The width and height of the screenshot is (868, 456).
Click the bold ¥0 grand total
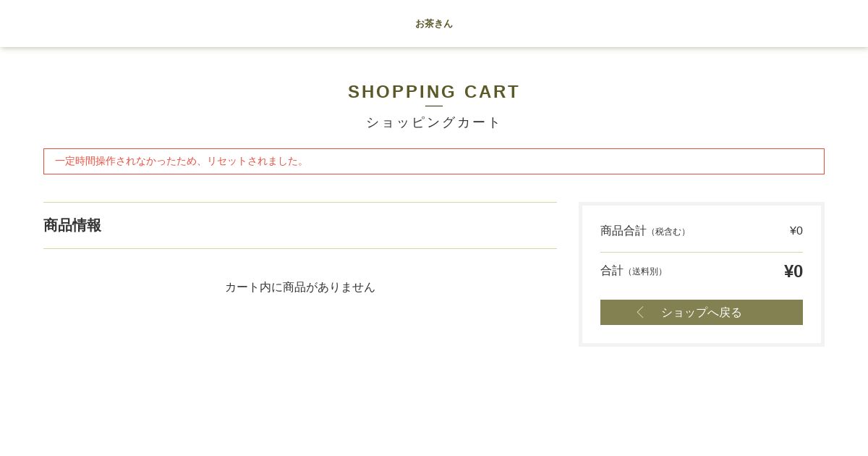[793, 271]
